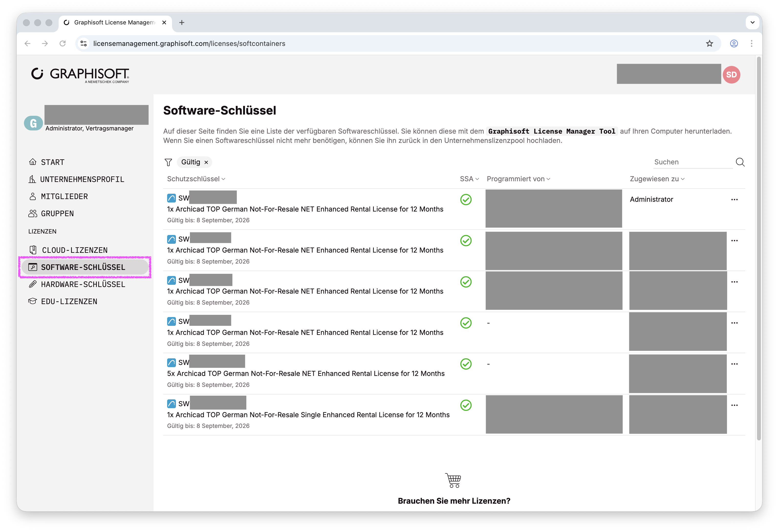
Task: Click the browser reload button
Action: 62,43
